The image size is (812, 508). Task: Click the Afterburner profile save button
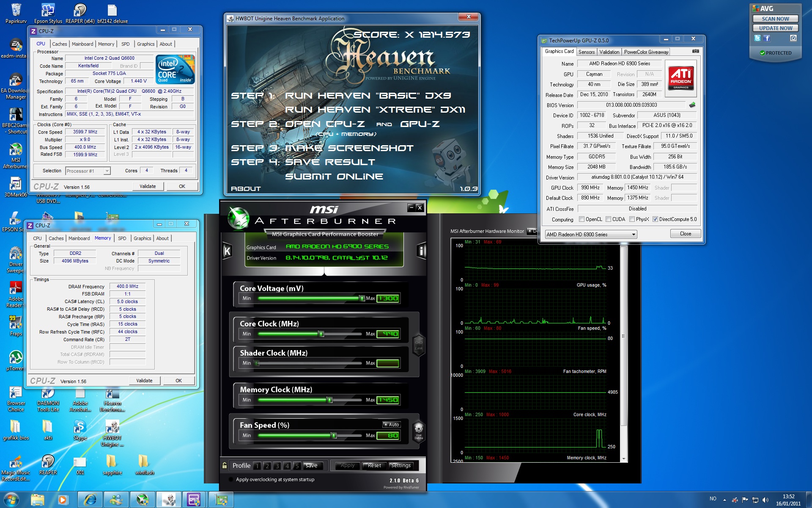point(312,466)
